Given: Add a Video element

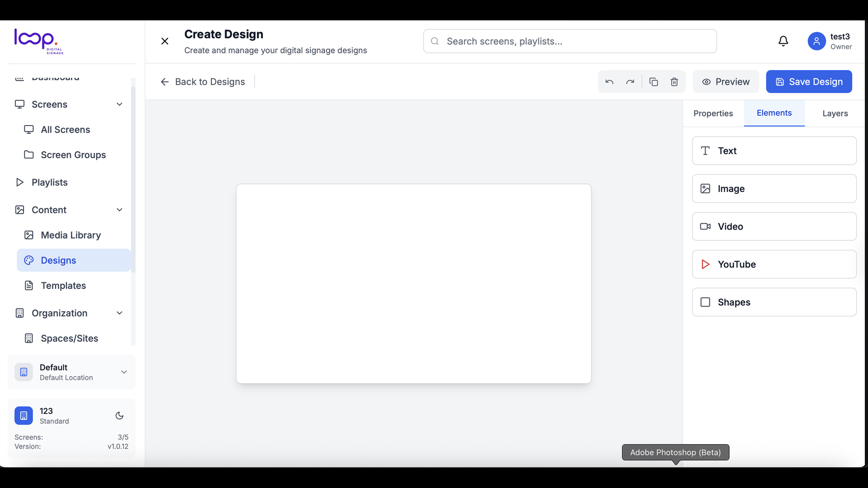Looking at the screenshot, I should (x=774, y=226).
